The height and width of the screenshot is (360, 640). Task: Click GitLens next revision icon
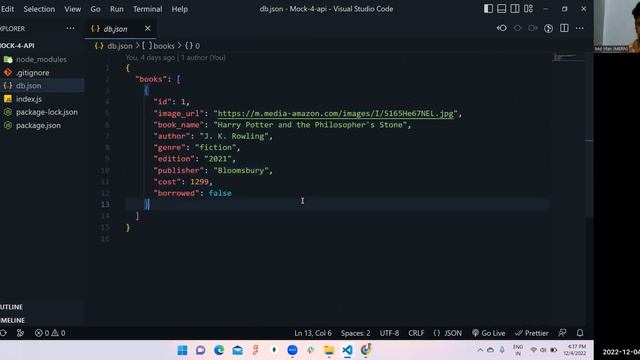[533, 28]
